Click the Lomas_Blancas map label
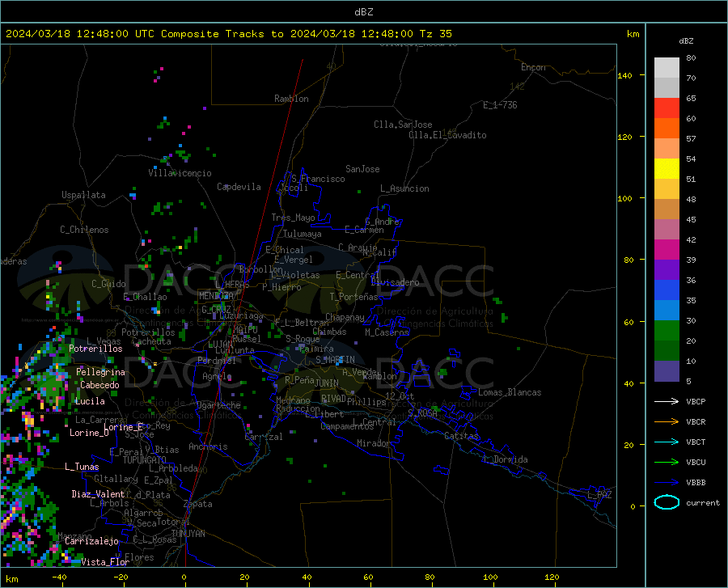The height and width of the screenshot is (588, 728). point(510,392)
